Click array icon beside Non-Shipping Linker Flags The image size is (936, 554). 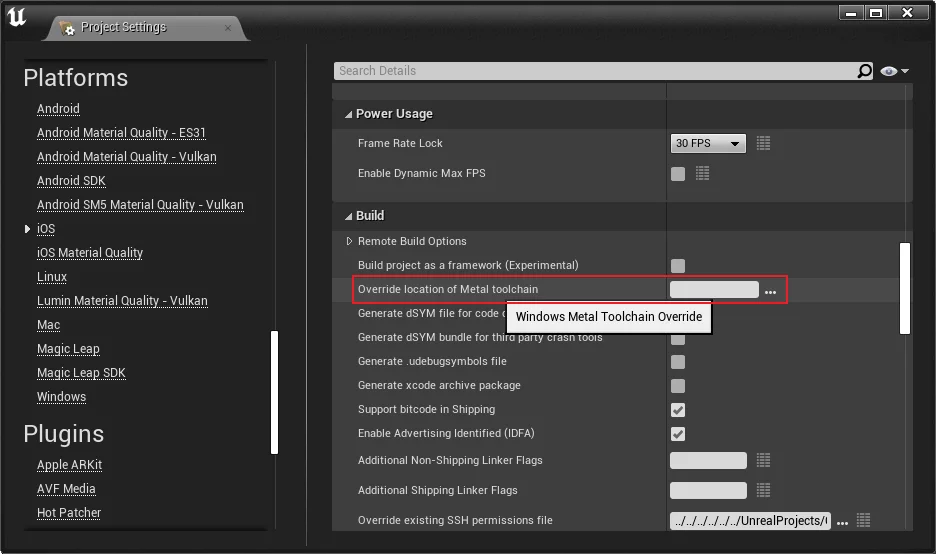click(763, 460)
